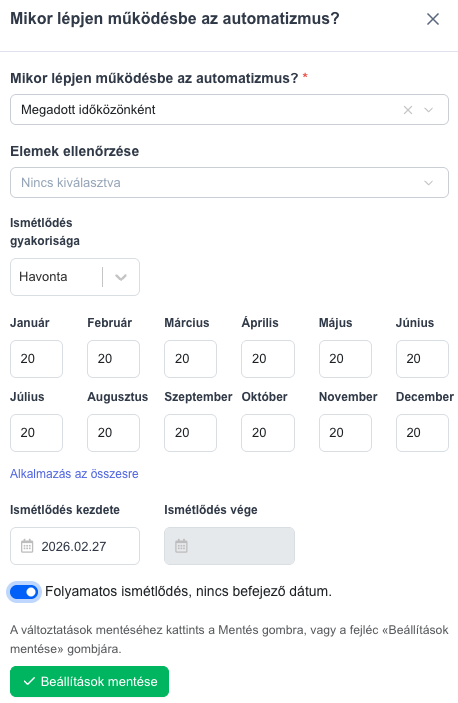
Task: Focus the Június day input
Action: pos(422,359)
